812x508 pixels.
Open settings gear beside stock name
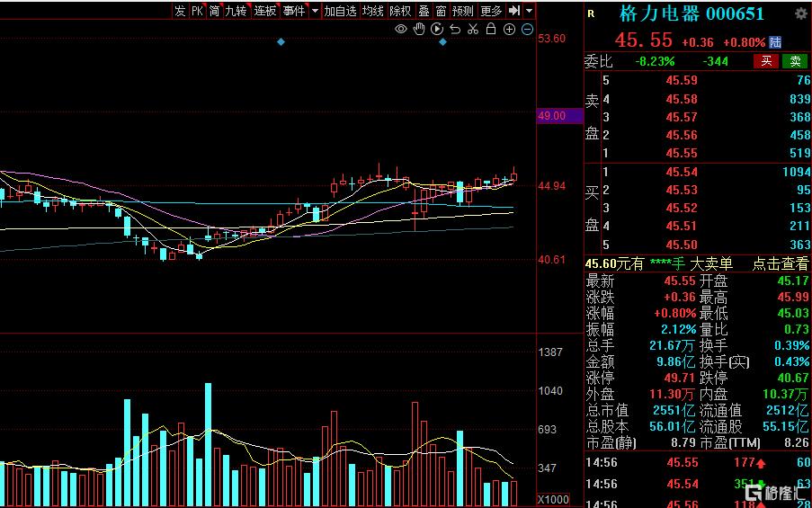tap(801, 14)
